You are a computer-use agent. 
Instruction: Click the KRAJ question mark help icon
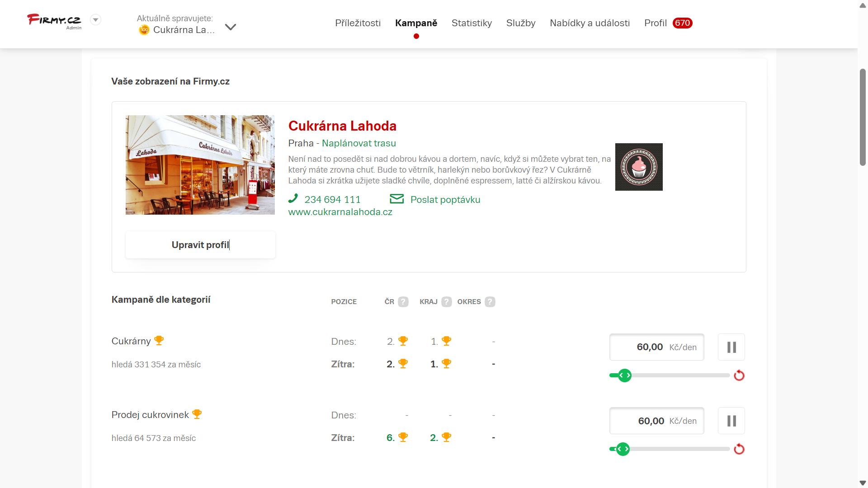point(447,302)
